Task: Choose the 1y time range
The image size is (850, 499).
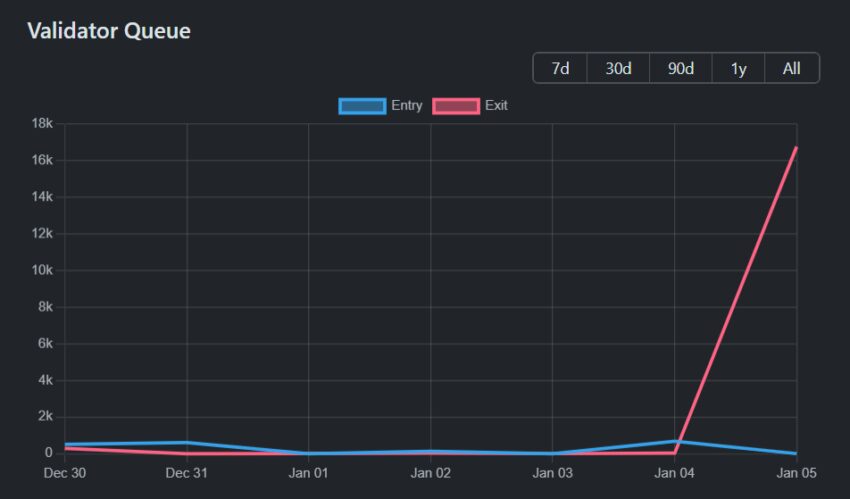Action: tap(738, 68)
